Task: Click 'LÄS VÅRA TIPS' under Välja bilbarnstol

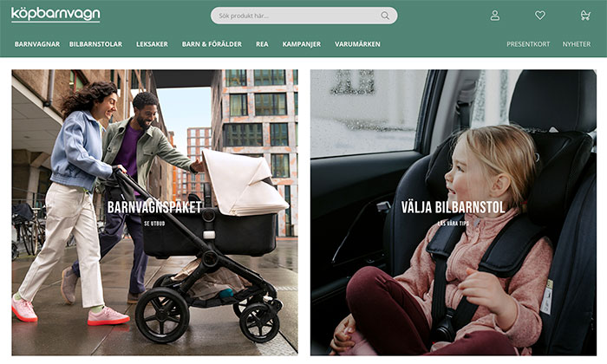Action: 453,224
